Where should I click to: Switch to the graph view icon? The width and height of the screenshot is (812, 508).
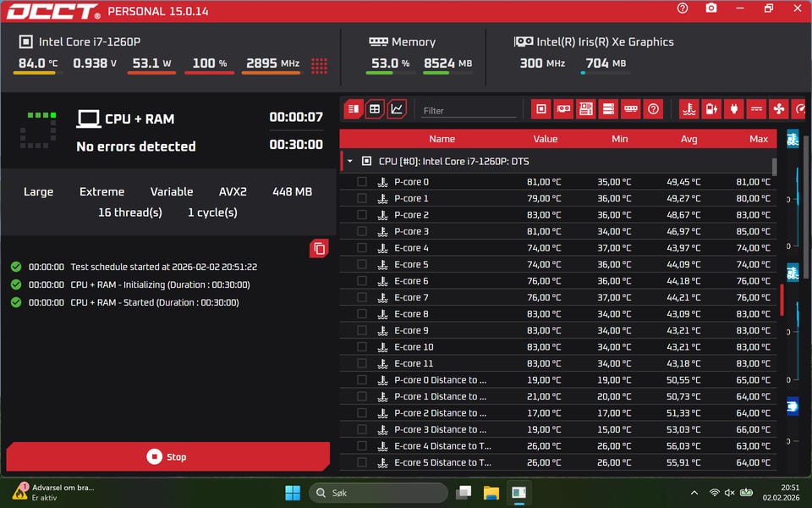(x=397, y=109)
